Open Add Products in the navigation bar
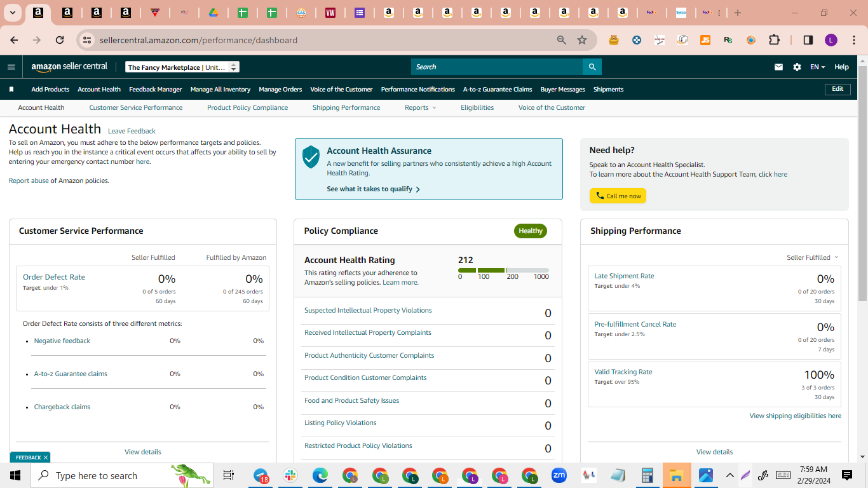Viewport: 868px width, 488px height. pyautogui.click(x=50, y=90)
